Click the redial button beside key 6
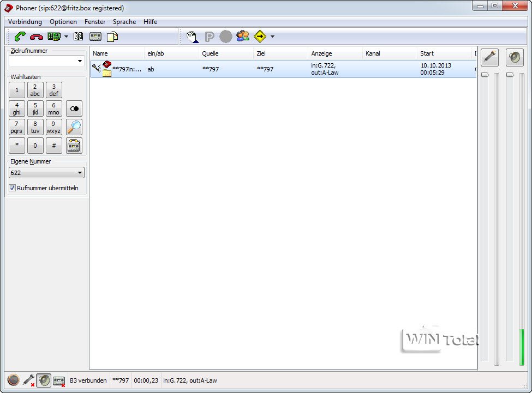 tap(74, 109)
